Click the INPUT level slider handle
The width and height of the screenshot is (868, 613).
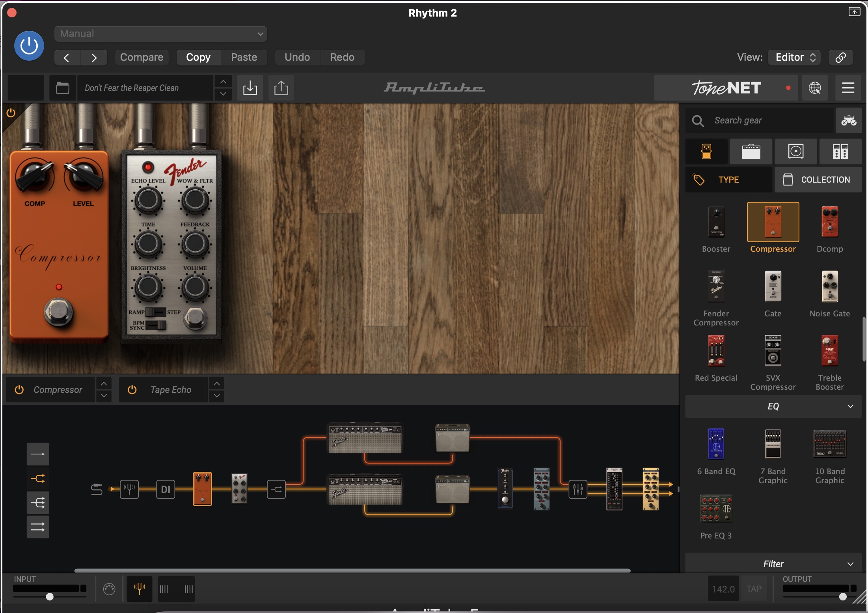[50, 597]
